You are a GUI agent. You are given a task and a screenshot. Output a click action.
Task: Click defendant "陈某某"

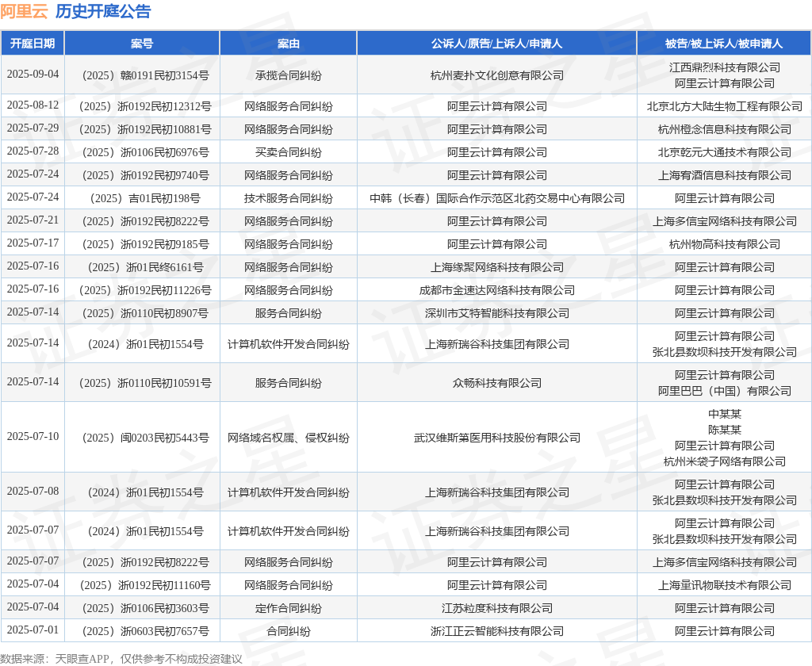tap(724, 430)
